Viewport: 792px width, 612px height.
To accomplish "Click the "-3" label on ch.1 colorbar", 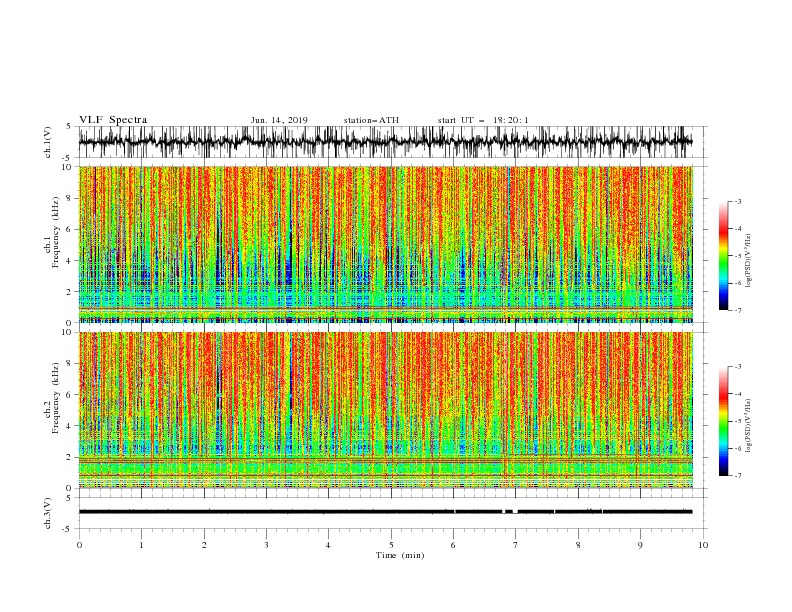I will tap(738, 201).
